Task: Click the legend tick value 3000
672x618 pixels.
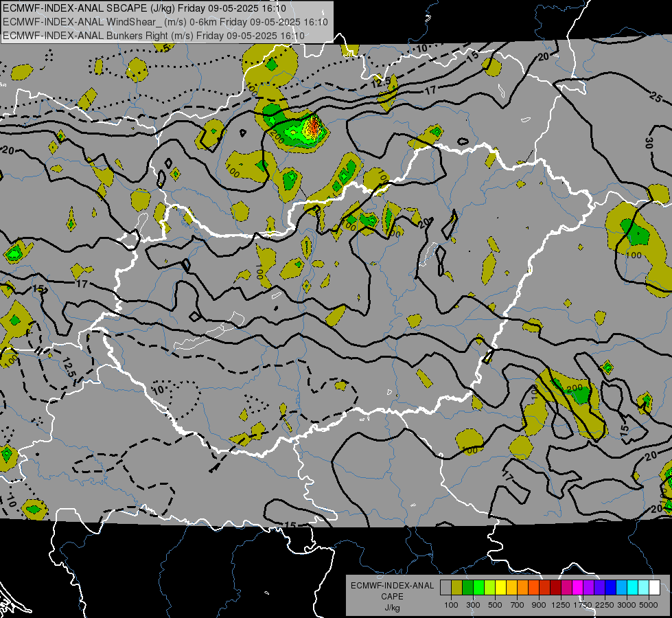Action: 626,605
